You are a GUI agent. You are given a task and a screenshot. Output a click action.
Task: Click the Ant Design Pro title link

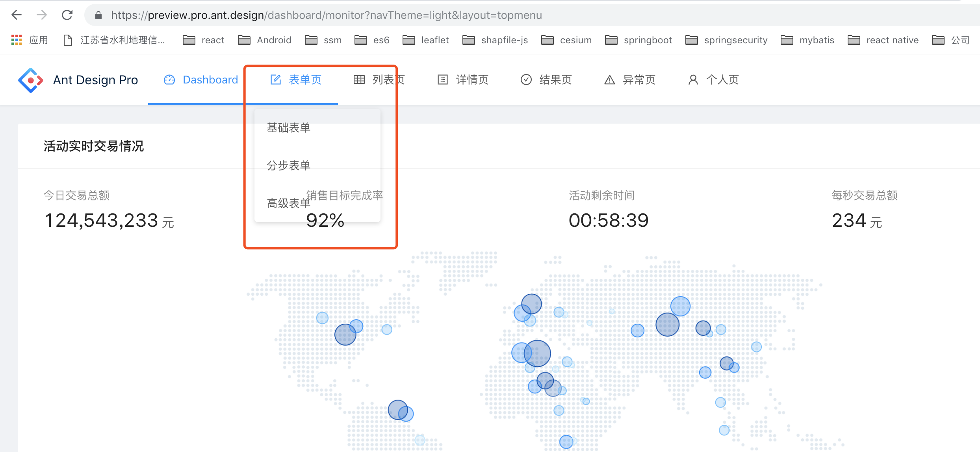click(x=96, y=80)
